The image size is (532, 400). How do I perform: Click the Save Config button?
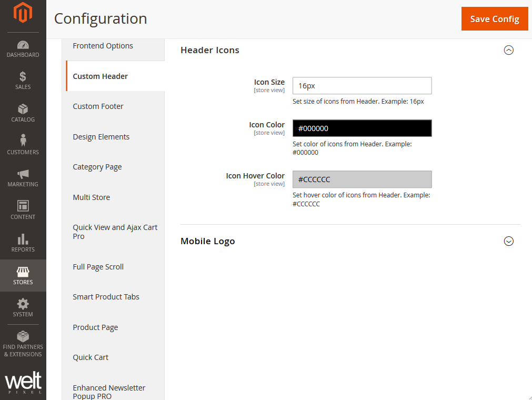pyautogui.click(x=494, y=19)
